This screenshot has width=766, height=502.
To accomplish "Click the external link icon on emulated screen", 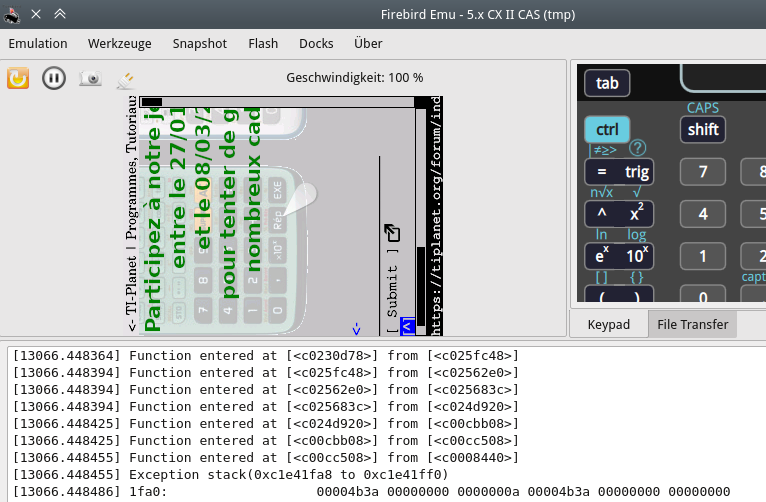I will pyautogui.click(x=392, y=233).
